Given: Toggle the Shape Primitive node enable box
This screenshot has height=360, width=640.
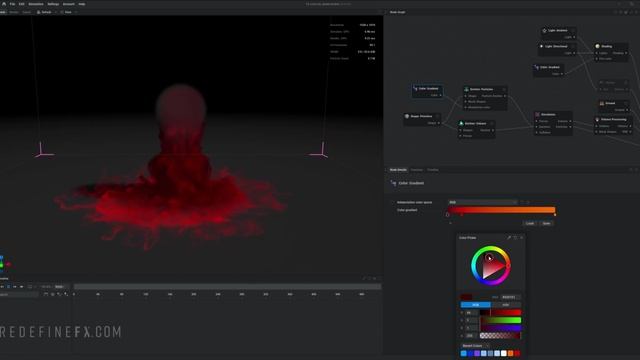Looking at the screenshot, I should pos(437,116).
